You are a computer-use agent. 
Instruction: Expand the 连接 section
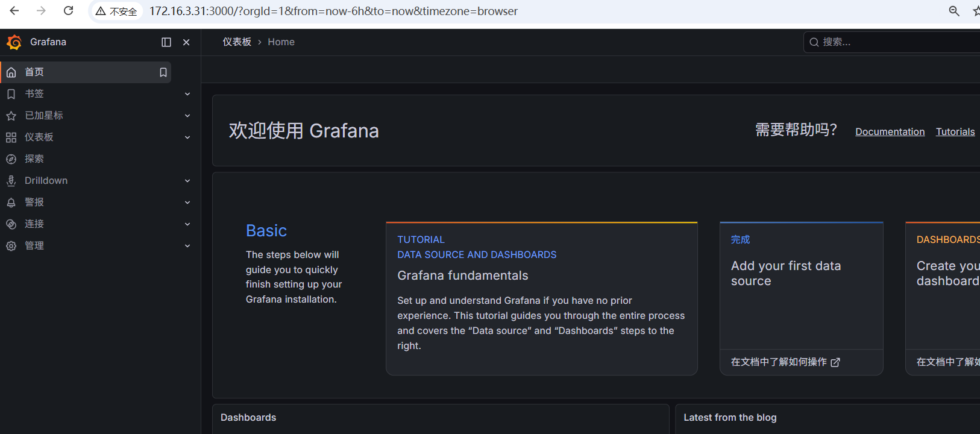click(x=187, y=224)
